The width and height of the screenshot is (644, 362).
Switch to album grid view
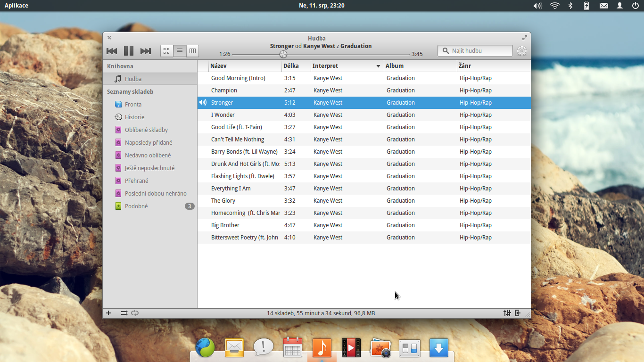point(166,50)
